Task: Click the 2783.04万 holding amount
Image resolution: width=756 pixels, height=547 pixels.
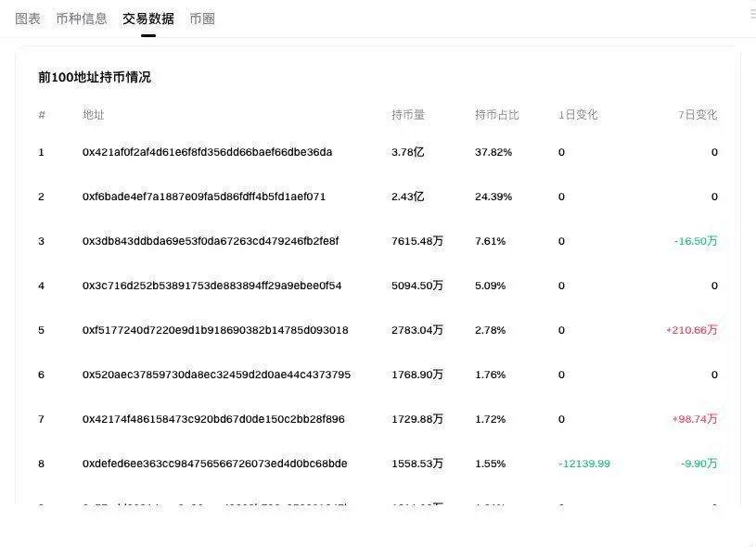Action: (417, 330)
